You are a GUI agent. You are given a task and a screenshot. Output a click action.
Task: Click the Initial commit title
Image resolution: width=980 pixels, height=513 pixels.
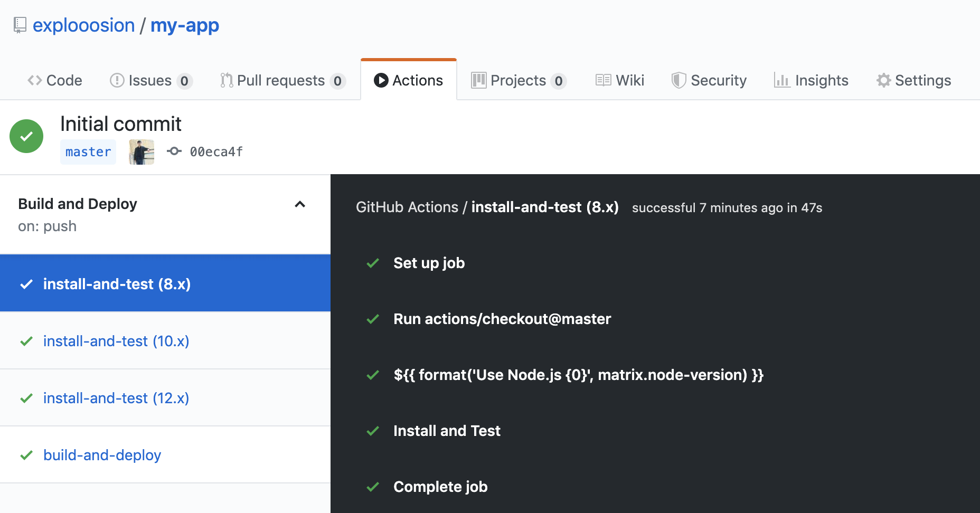120,124
